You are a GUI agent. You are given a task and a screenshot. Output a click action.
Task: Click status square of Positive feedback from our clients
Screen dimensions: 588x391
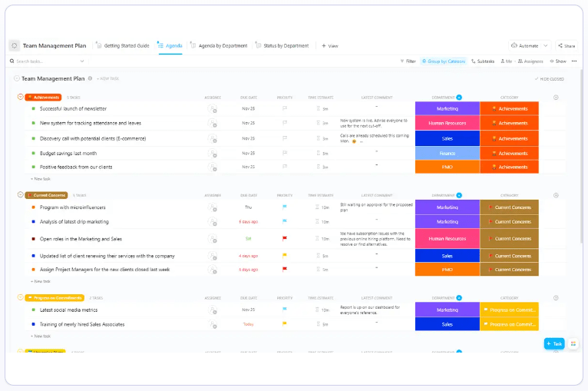(x=33, y=167)
